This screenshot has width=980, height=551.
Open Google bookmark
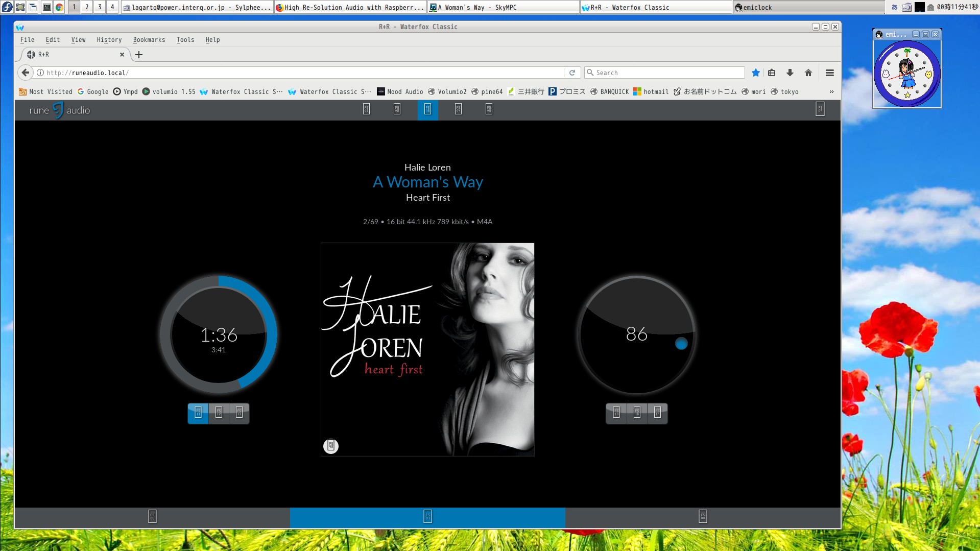[x=93, y=92]
